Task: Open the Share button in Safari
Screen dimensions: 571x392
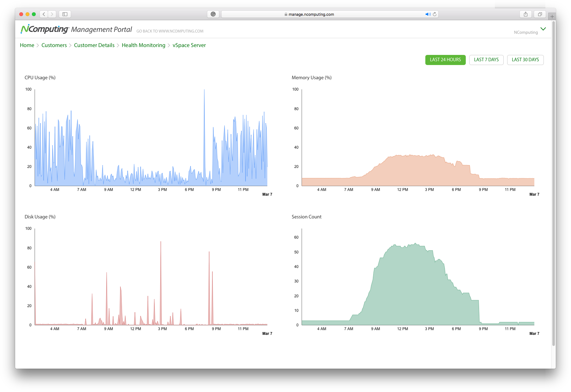Action: point(525,14)
